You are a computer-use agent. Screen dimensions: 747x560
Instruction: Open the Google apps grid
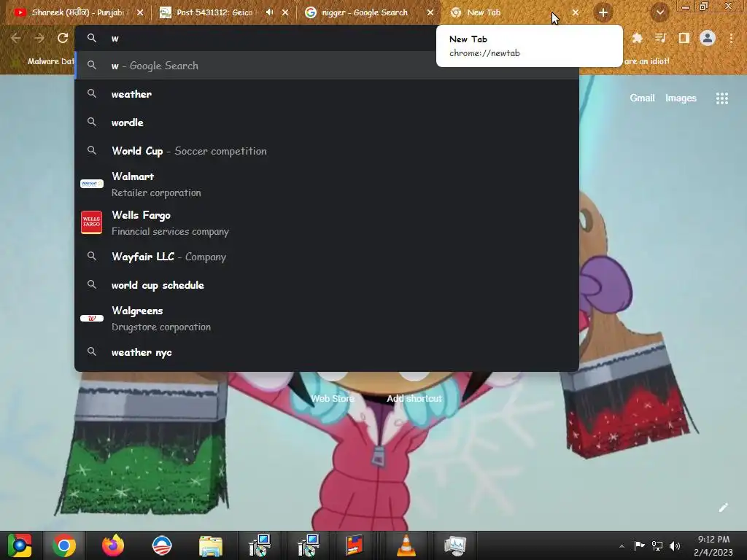tap(721, 98)
